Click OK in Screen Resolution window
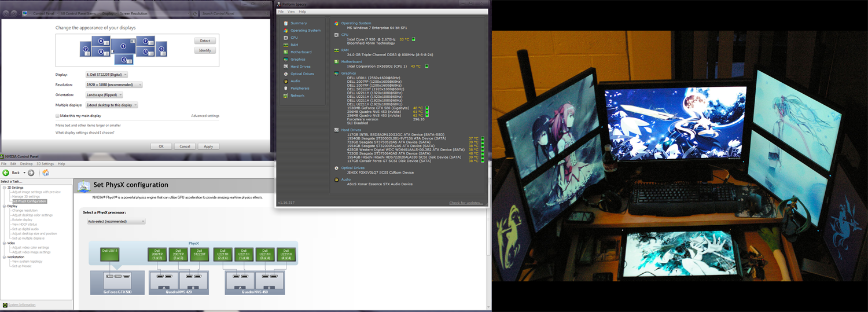The image size is (868, 312). [161, 146]
